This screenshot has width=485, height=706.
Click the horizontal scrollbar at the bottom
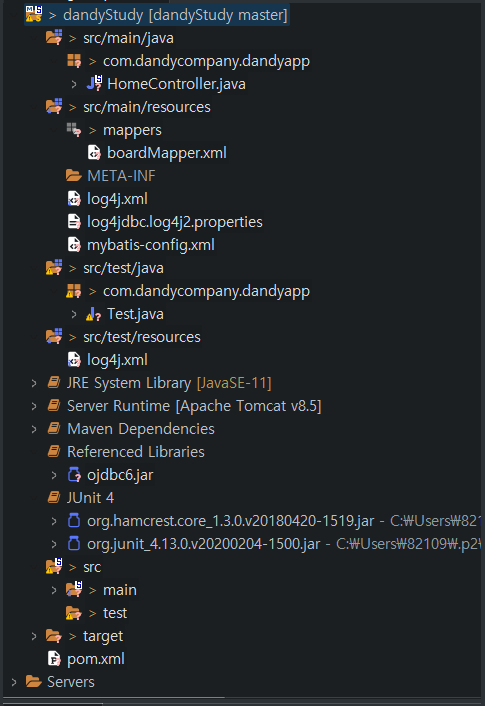[x=113, y=698]
